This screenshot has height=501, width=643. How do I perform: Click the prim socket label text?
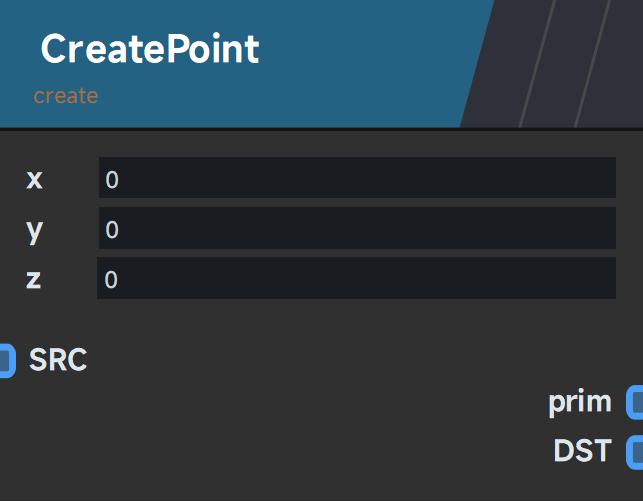tap(579, 402)
